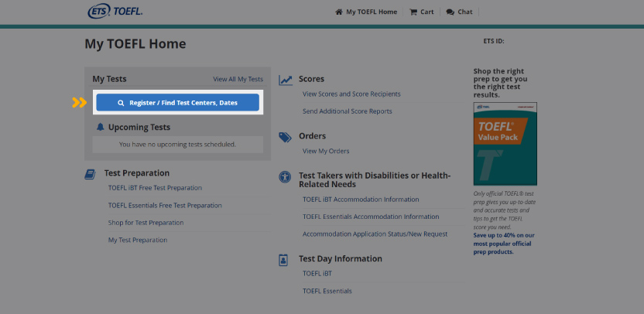Select Send Additional Score Reports
This screenshot has height=314, width=644.
click(348, 111)
